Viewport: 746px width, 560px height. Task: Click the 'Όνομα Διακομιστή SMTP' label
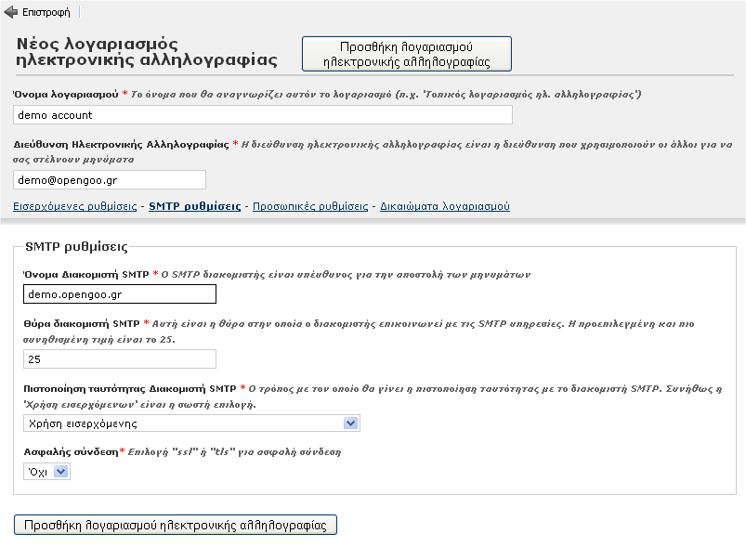pyautogui.click(x=85, y=275)
